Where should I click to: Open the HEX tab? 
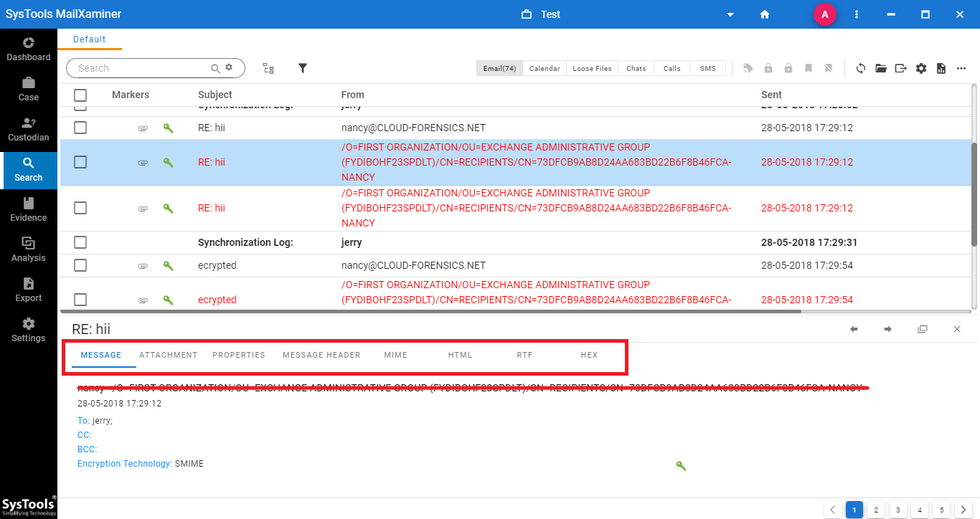point(589,355)
